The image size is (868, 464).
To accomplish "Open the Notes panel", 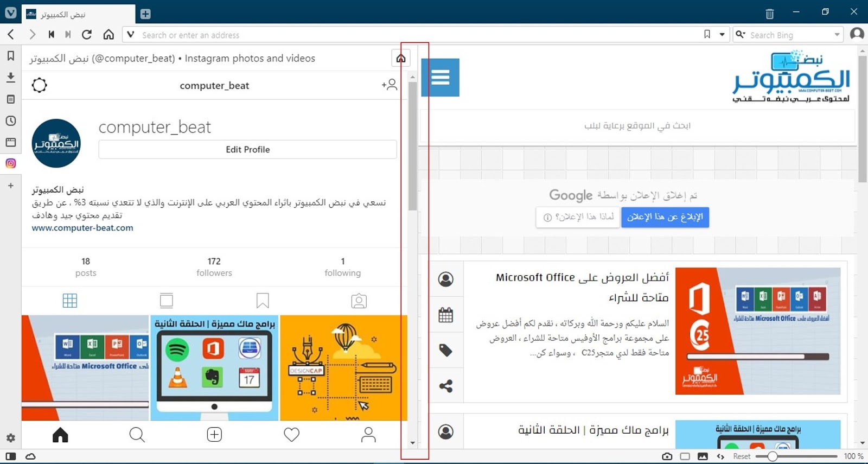I will click(10, 99).
